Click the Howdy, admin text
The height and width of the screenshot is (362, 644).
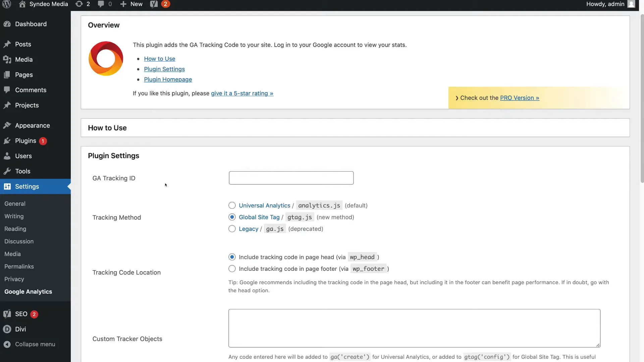point(605,4)
